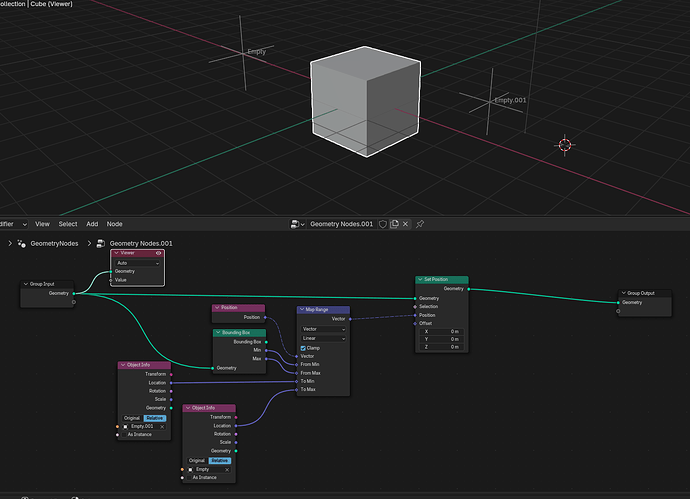This screenshot has height=499, width=690.
Task: Click the GeometryNodes breadcrumb label
Action: click(x=54, y=243)
